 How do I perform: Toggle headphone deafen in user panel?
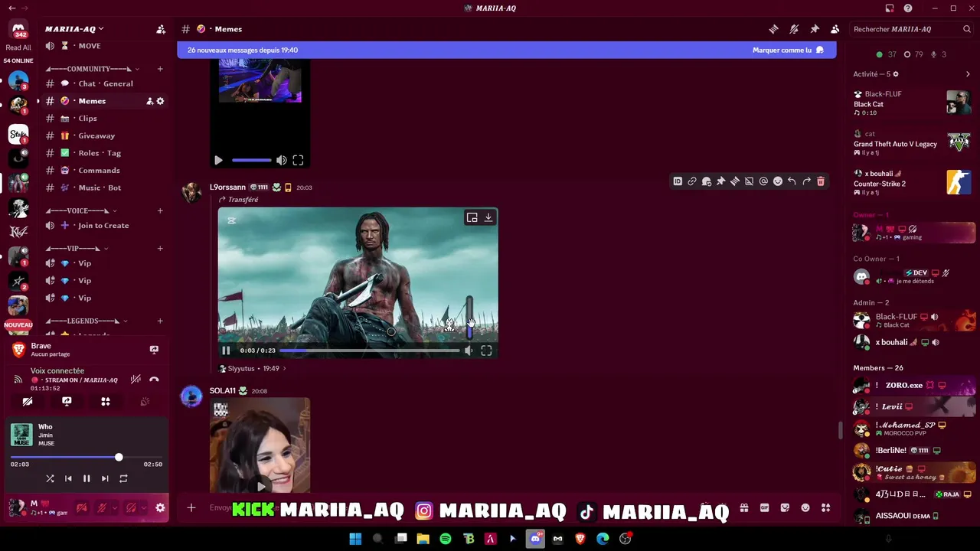coord(131,507)
